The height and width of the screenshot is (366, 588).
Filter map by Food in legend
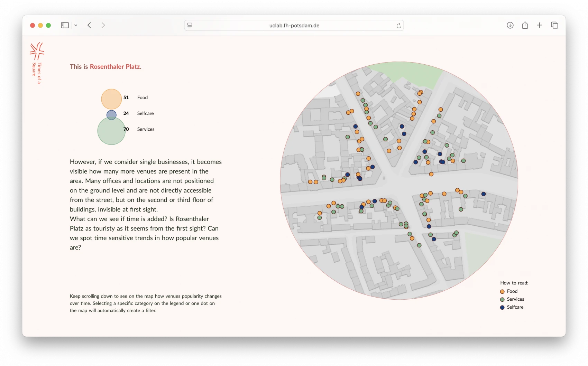tap(512, 291)
